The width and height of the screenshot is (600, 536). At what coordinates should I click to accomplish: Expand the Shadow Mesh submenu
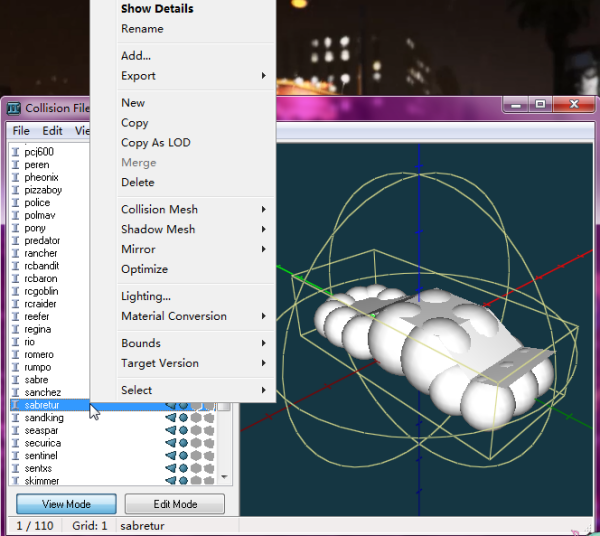196,229
